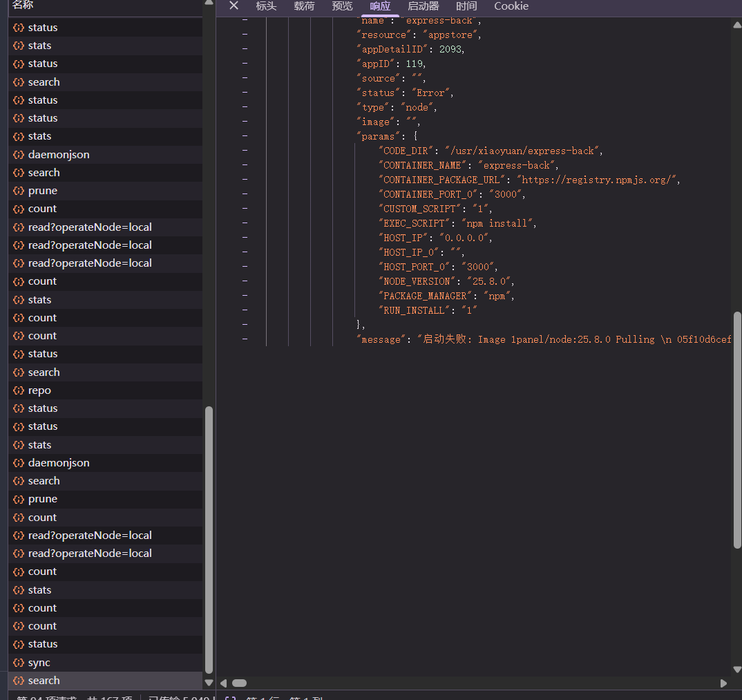Click the request list scrollbar down arrow
742x700 pixels.
coord(209,681)
